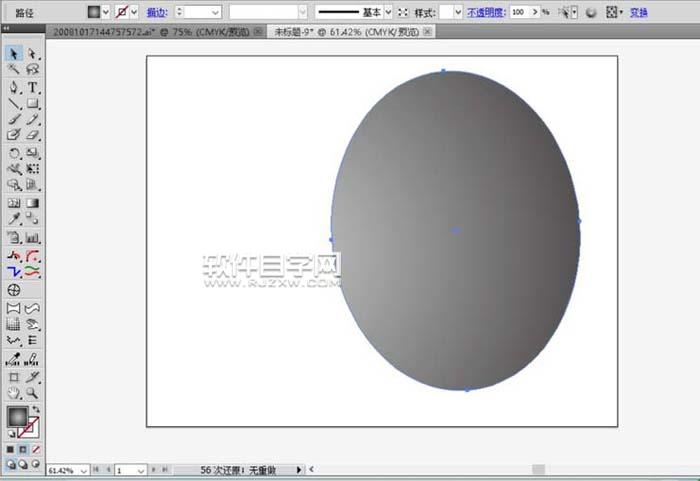Select the Gradient tool

[32, 203]
